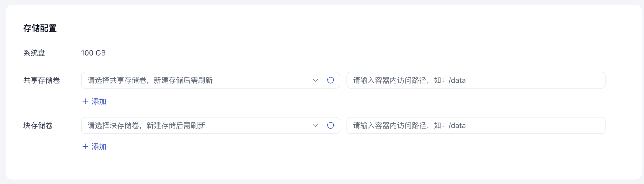The height and width of the screenshot is (184, 644).
Task: Click the 共享存储卷 field label
Action: click(x=42, y=80)
